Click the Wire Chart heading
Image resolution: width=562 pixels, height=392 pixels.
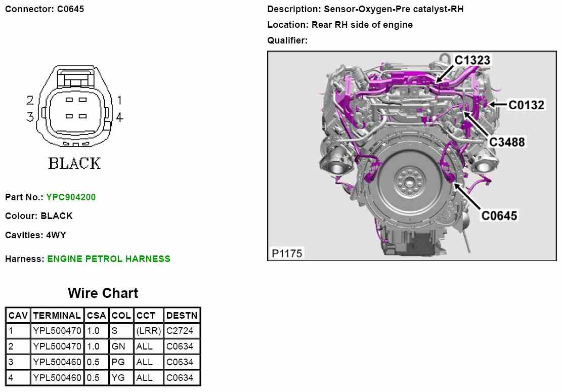103,293
